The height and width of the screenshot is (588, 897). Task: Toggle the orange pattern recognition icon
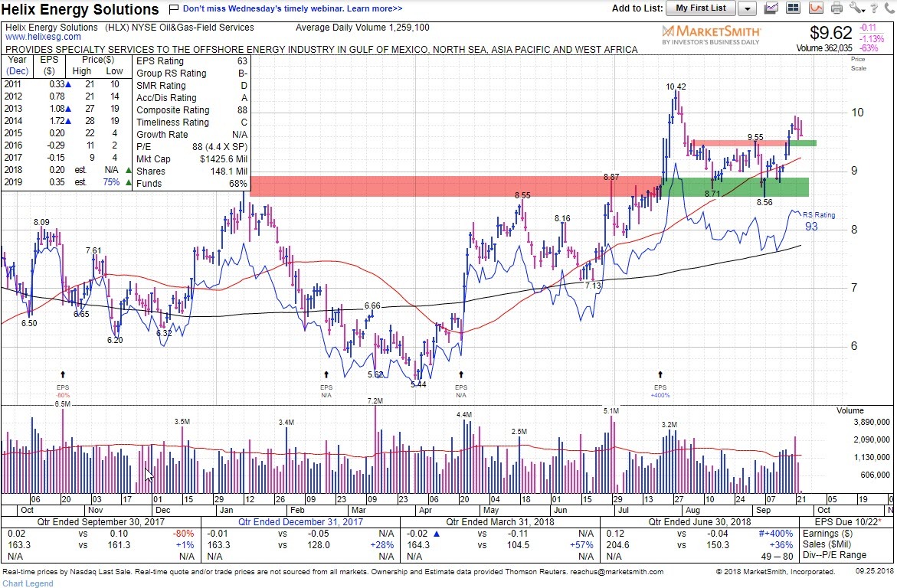[816, 8]
